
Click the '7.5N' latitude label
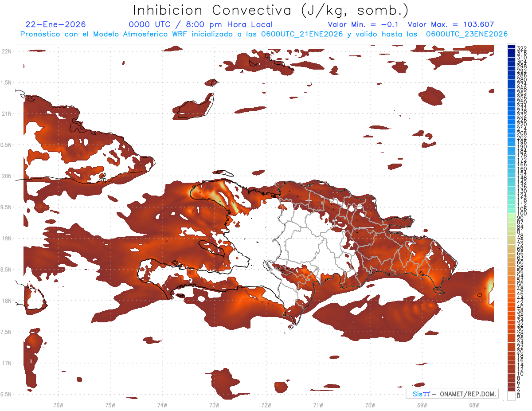[x=6, y=332]
